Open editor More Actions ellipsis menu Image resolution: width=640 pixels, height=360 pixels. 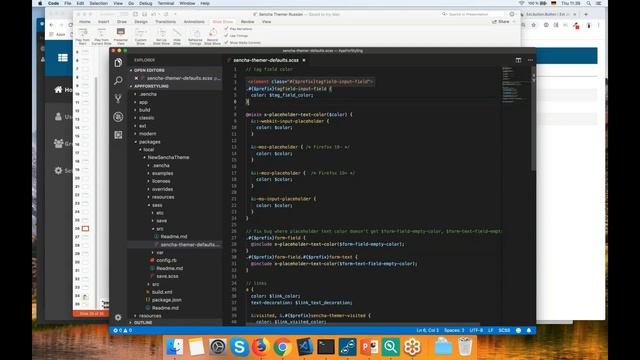click(x=530, y=60)
